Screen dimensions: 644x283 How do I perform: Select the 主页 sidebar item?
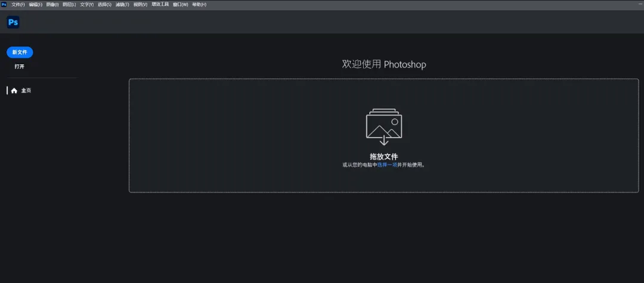tap(21, 91)
